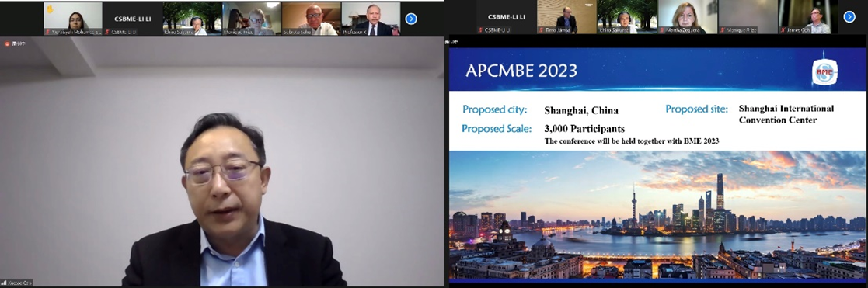Click signal strength icon beside Xiaotao Cao

coord(3,283)
